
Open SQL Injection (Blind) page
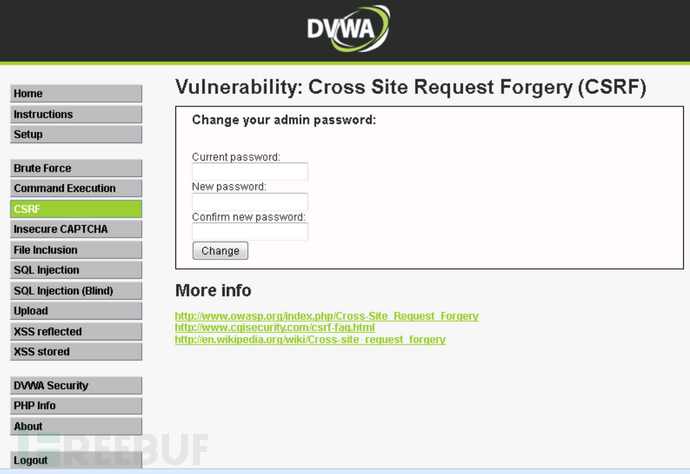coord(76,291)
